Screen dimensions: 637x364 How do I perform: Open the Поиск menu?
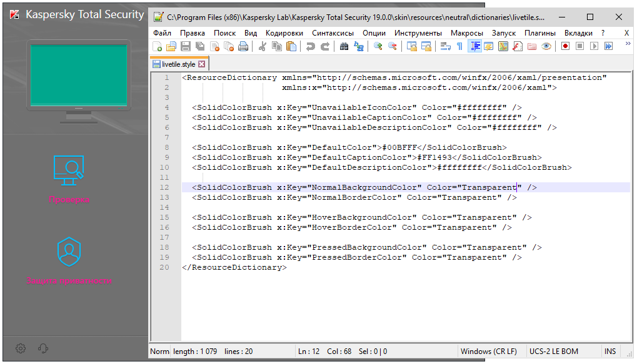click(224, 33)
